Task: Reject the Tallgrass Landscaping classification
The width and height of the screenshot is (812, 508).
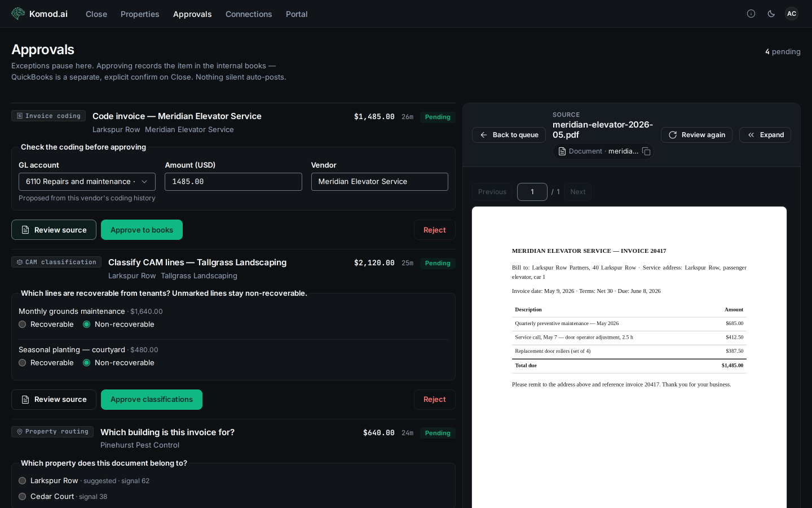Action: tap(435, 400)
